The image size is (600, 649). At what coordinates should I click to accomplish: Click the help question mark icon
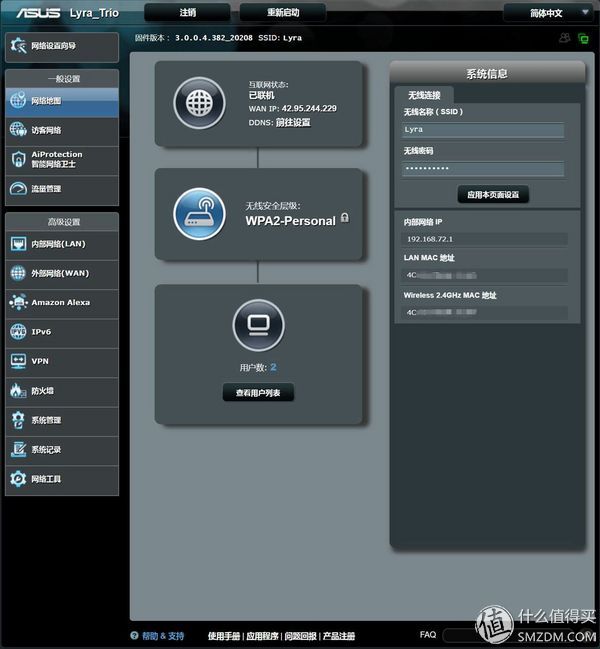[134, 635]
